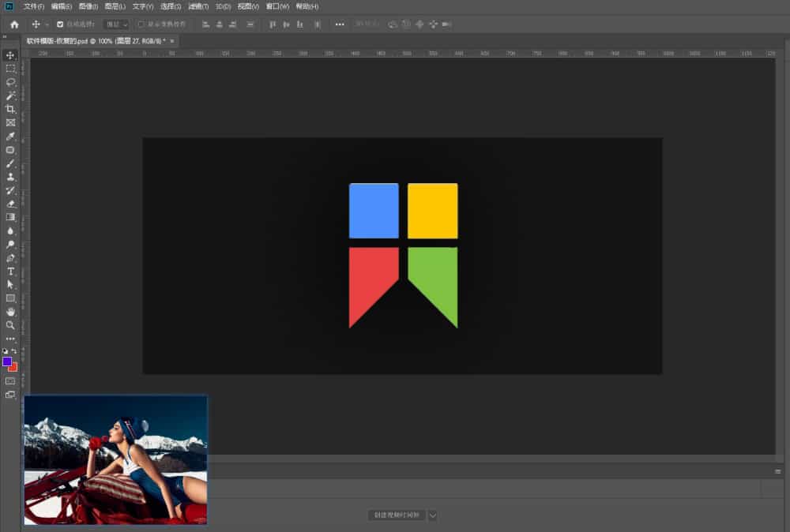Select the Brush tool
The height and width of the screenshot is (532, 790).
[10, 163]
